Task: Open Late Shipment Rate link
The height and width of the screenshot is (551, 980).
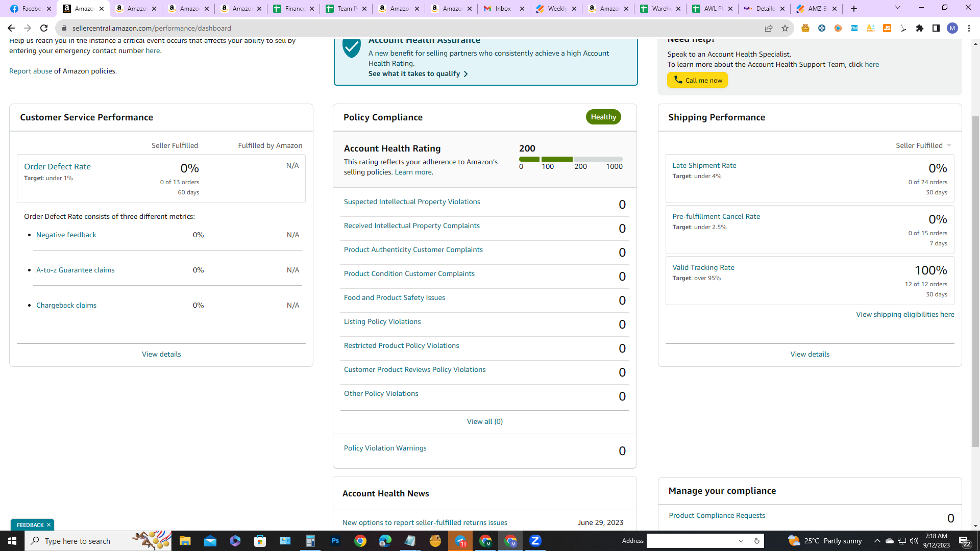Action: pos(704,165)
